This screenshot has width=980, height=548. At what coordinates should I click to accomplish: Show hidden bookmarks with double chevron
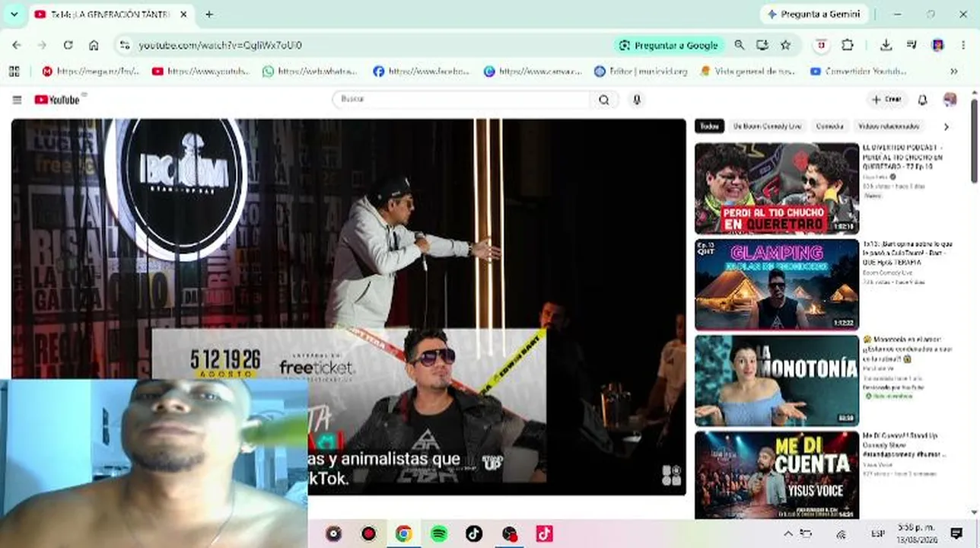[953, 71]
